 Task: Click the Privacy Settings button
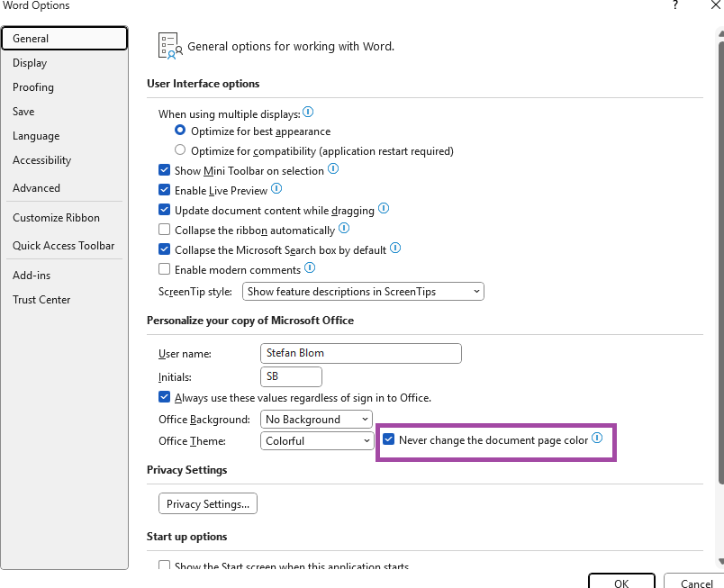(x=207, y=503)
